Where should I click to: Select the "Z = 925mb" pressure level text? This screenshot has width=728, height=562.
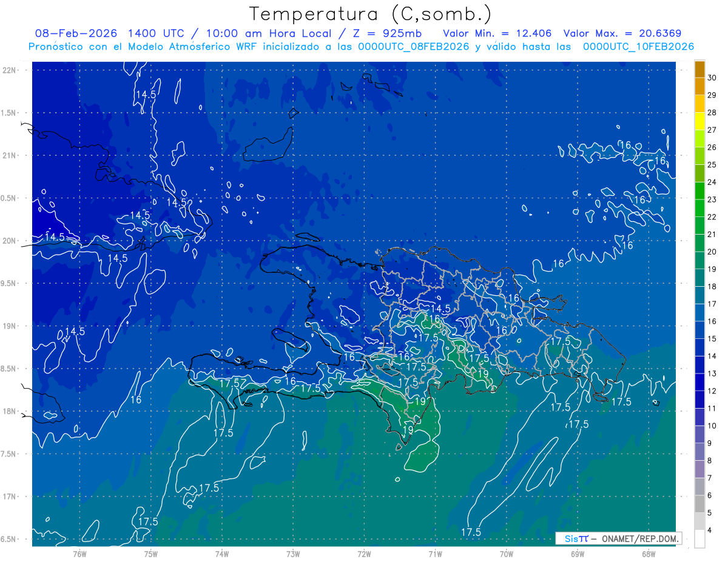(388, 33)
